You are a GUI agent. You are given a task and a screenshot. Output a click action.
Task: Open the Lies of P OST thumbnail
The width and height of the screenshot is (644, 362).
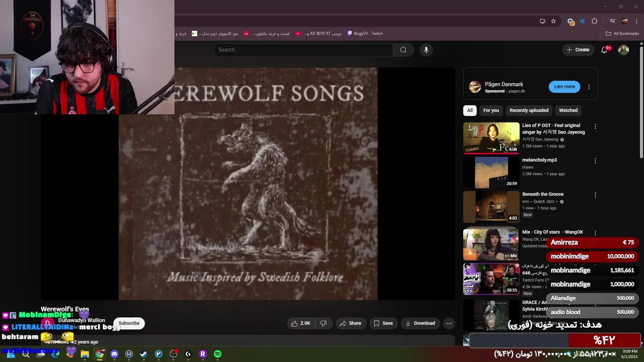(491, 138)
